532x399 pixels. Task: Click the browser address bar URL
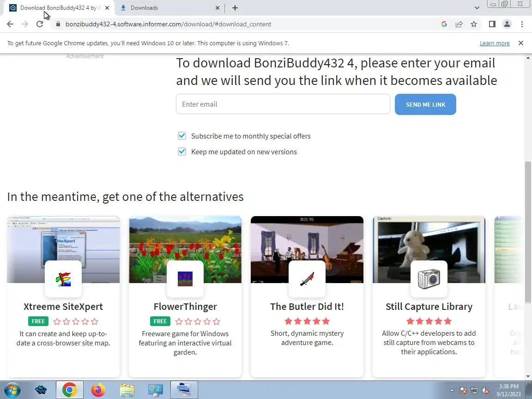pos(168,24)
